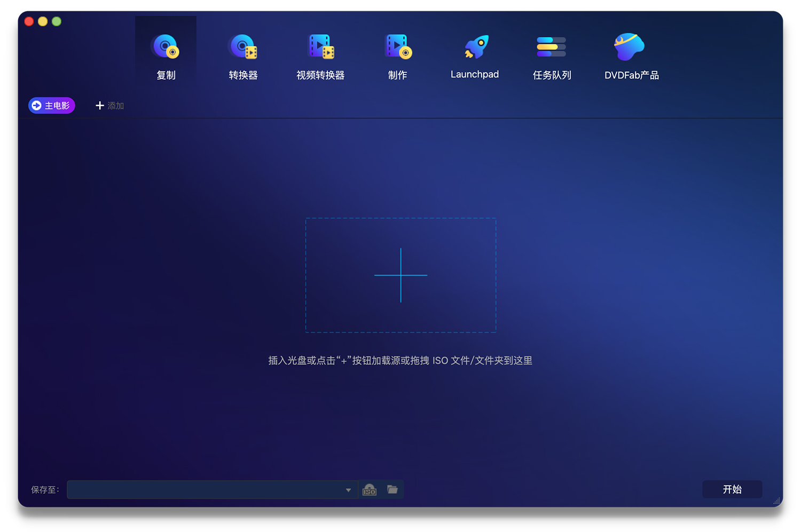
Task: Click the green zoom traffic-light button
Action: click(x=57, y=21)
